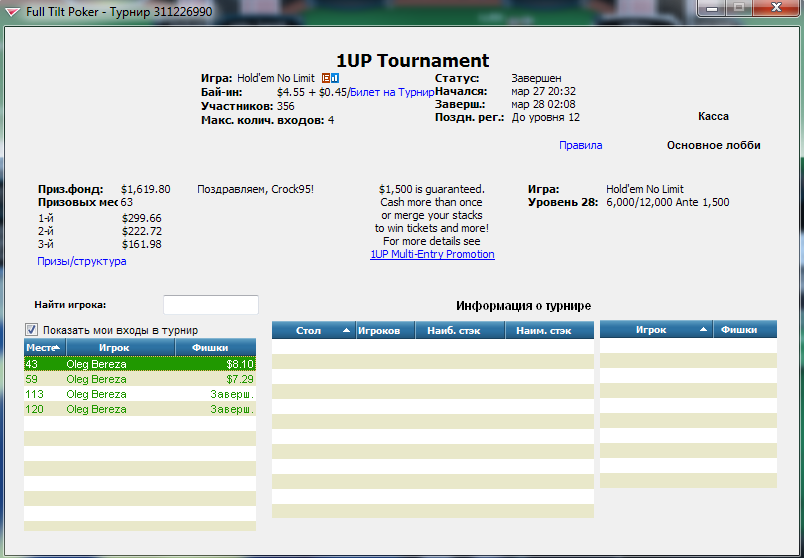Click the blinds text 6,000/12,000 Ante 1,500

click(668, 202)
